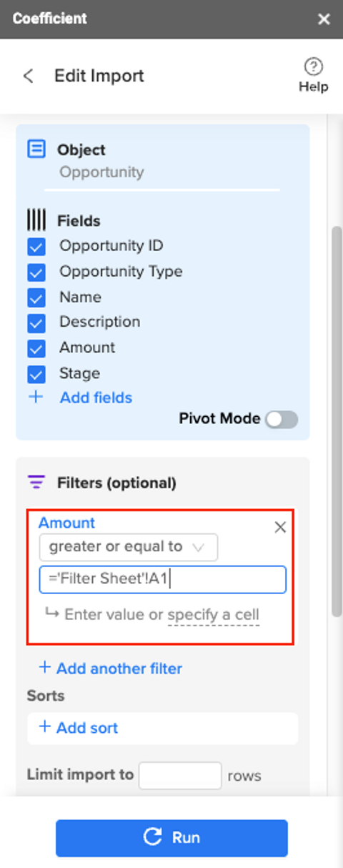Image resolution: width=343 pixels, height=868 pixels.
Task: Go back using the left arrow icon
Action: pos(28,76)
